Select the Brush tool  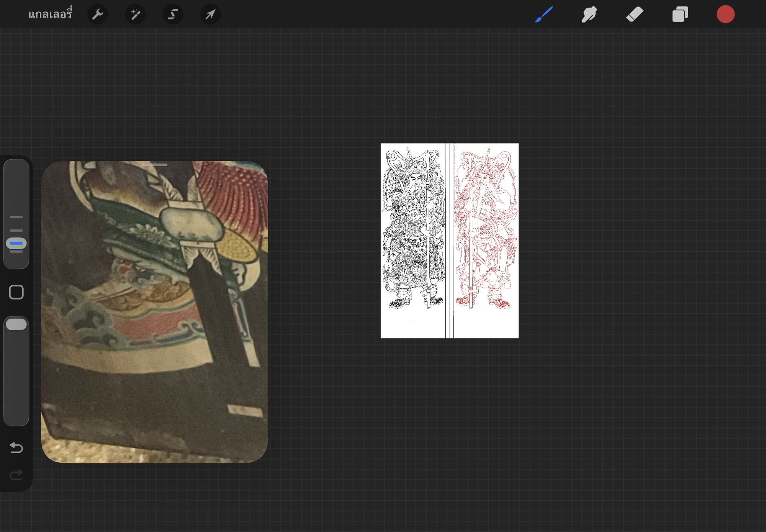point(544,15)
